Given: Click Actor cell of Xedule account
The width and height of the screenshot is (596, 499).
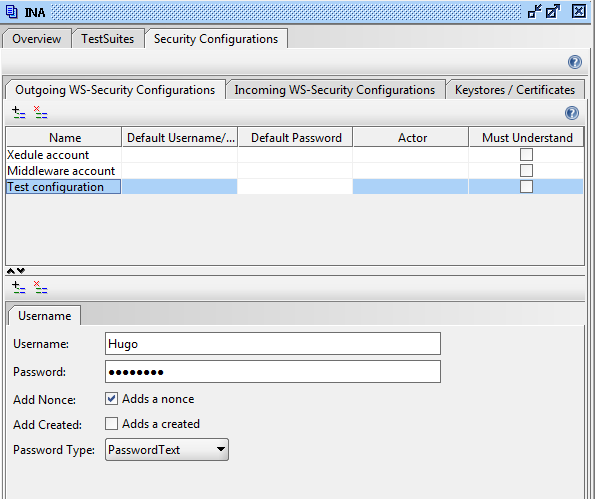Looking at the screenshot, I should point(411,155).
